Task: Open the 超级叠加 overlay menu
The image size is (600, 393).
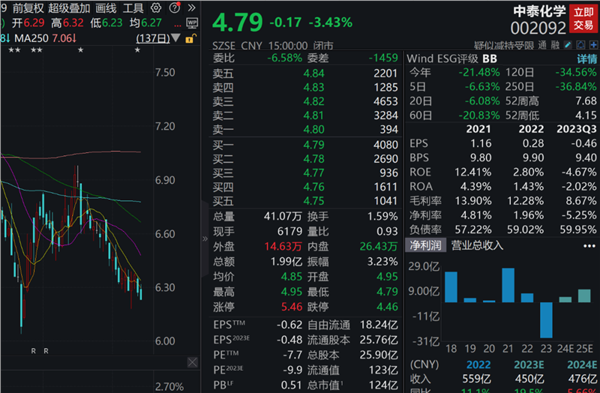Action: 69,8
